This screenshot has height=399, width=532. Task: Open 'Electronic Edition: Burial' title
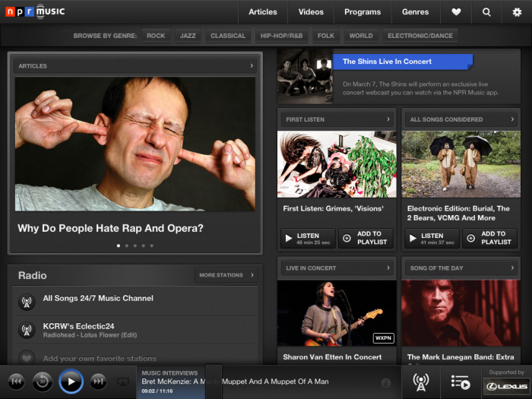click(458, 213)
